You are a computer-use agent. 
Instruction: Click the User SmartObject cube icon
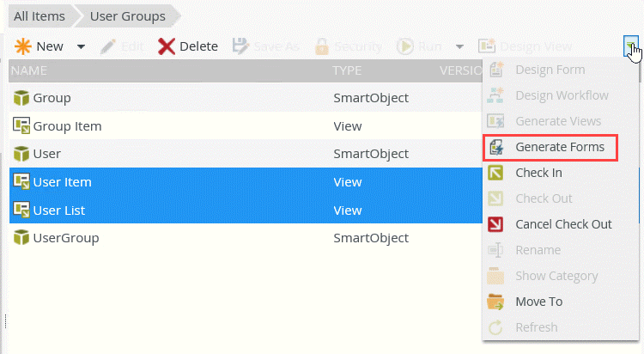tap(21, 154)
